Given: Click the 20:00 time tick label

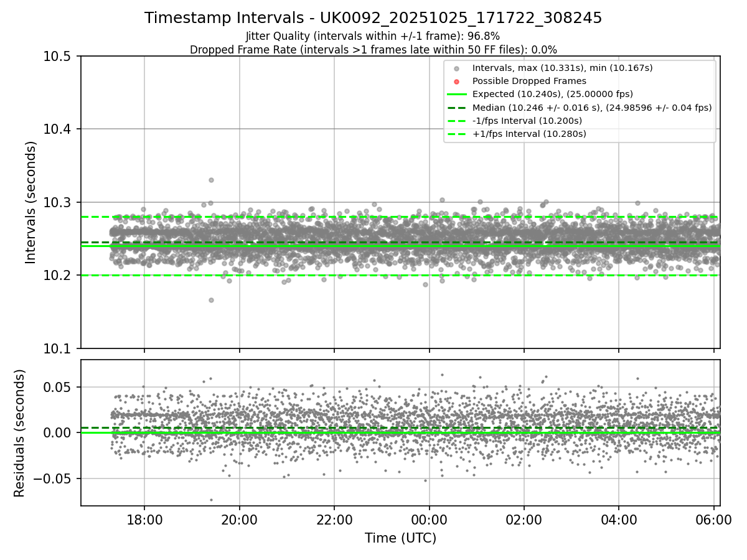Looking at the screenshot, I should pyautogui.click(x=239, y=520).
